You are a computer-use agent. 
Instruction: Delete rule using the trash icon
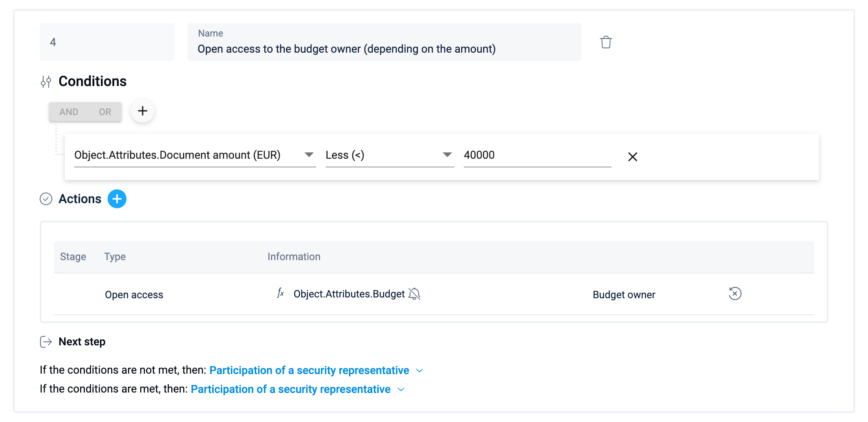606,42
